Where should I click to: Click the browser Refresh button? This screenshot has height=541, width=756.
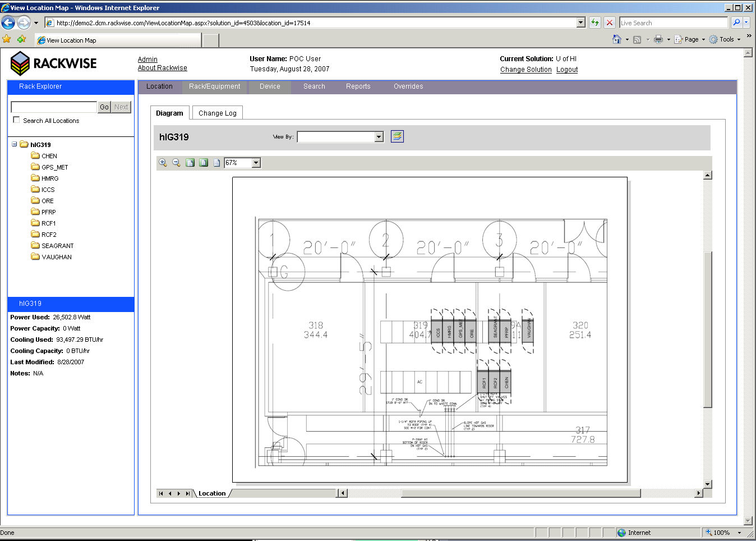[x=595, y=22]
